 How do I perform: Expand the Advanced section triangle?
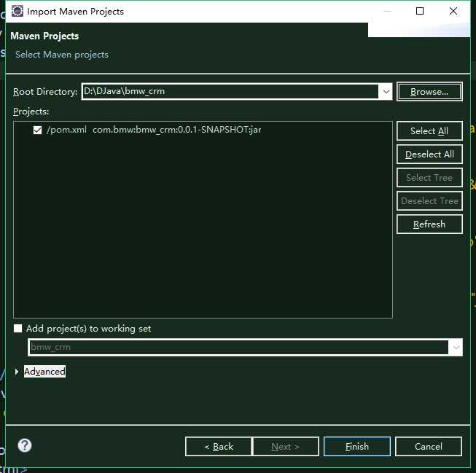coord(17,372)
